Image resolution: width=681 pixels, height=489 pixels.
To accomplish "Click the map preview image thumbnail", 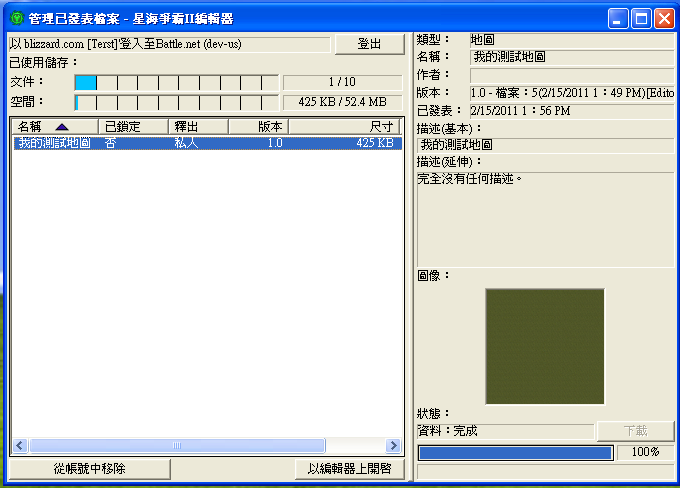I will [545, 347].
